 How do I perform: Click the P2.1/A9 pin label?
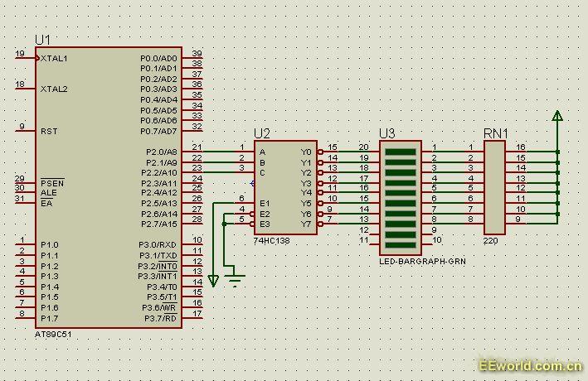(x=162, y=163)
